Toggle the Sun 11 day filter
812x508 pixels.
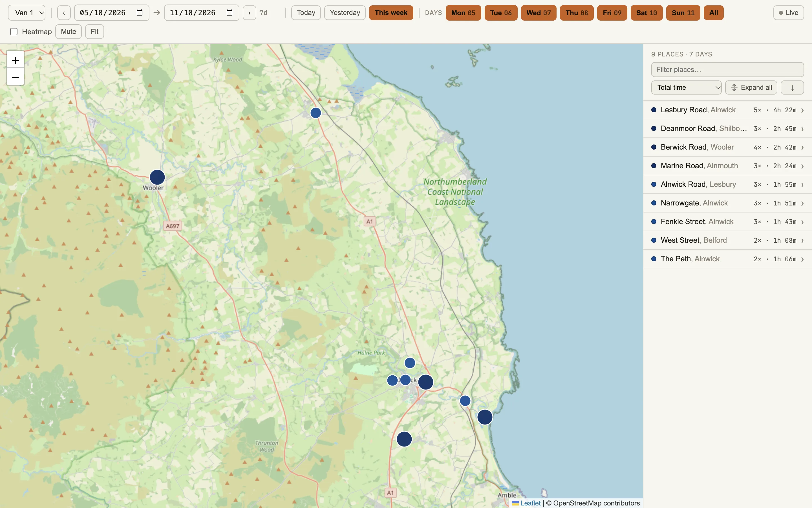683,13
